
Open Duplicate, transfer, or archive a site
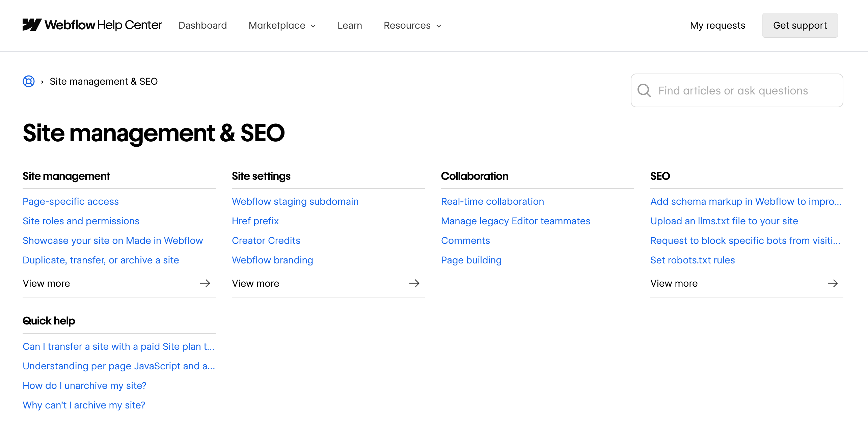101,260
